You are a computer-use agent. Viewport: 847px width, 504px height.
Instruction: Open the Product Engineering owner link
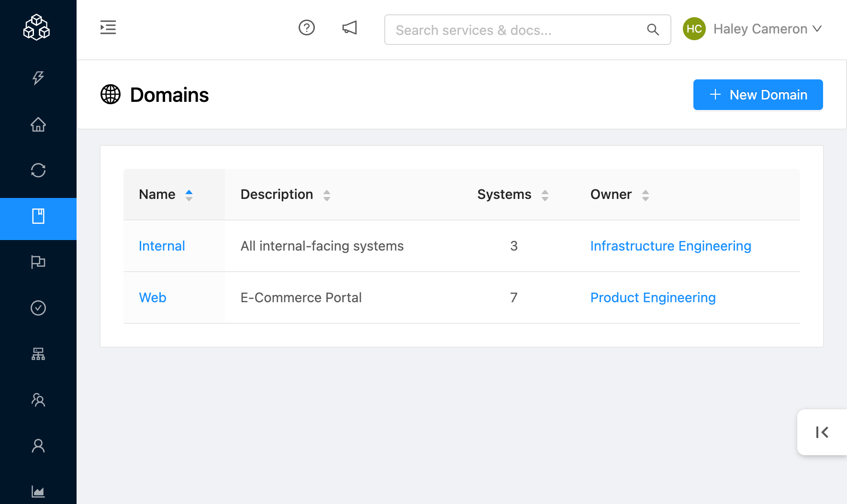653,297
